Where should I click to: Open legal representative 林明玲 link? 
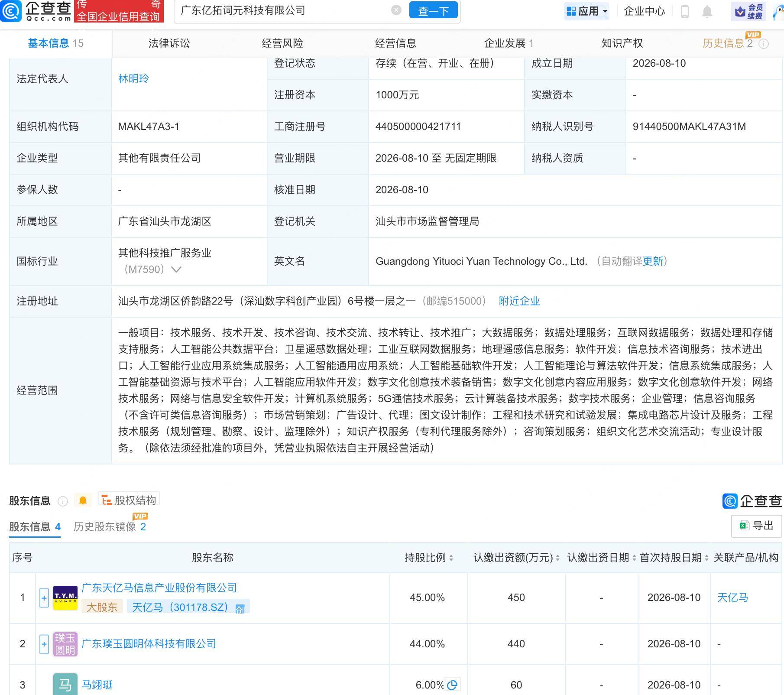click(x=133, y=78)
